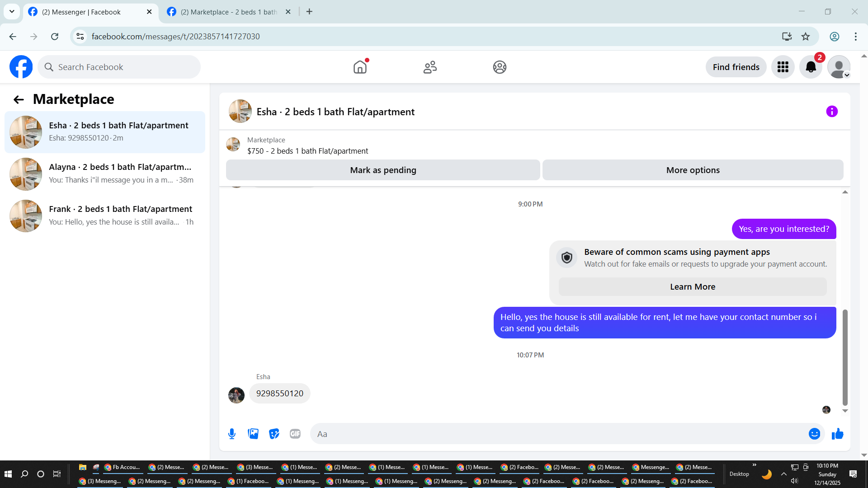The width and height of the screenshot is (868, 488).
Task: Go to Facebook Home icon
Action: 360,67
